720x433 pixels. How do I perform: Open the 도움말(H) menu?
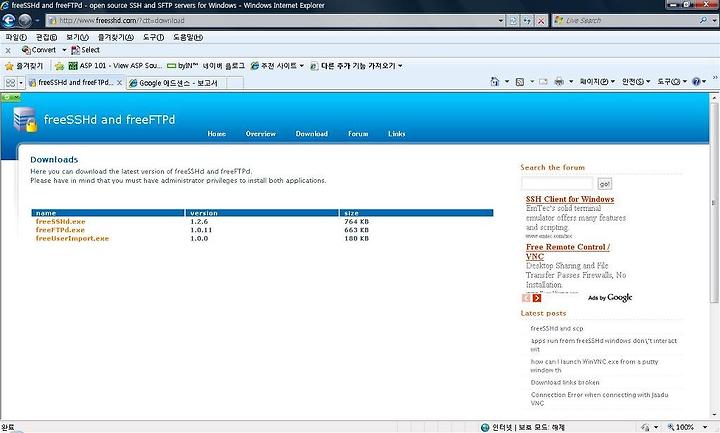[x=188, y=37]
